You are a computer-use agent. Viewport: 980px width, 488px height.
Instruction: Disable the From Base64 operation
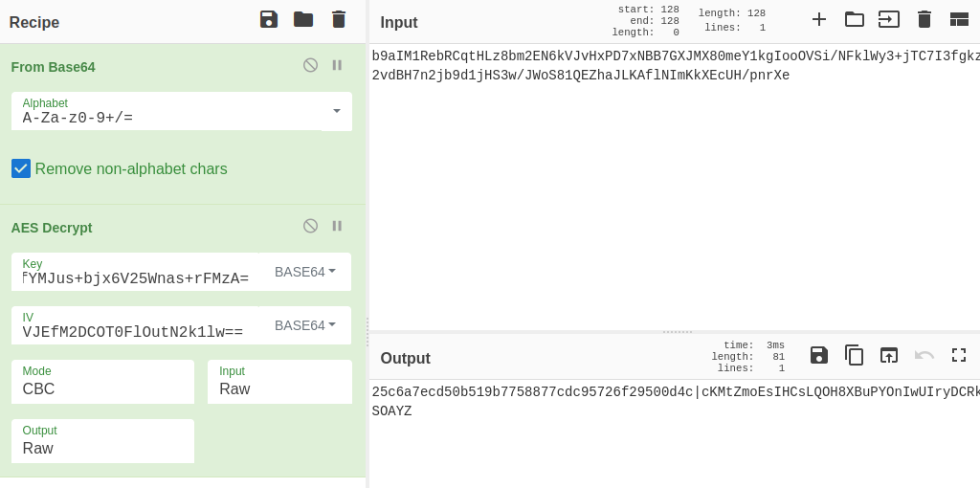coord(310,65)
